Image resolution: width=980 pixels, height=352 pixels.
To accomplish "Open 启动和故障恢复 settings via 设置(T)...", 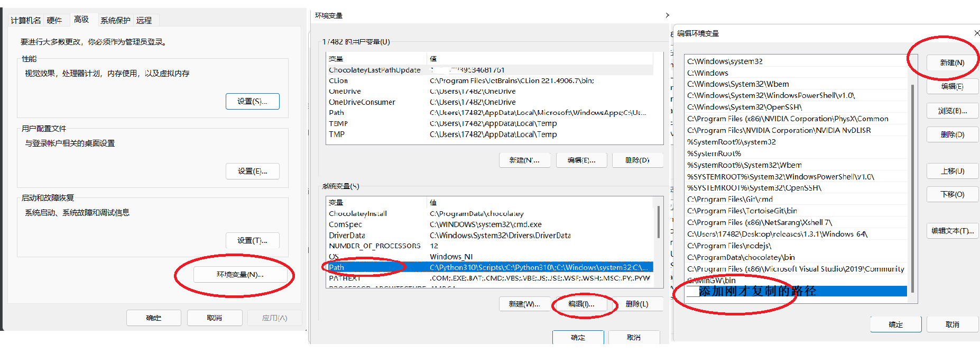I will click(253, 240).
